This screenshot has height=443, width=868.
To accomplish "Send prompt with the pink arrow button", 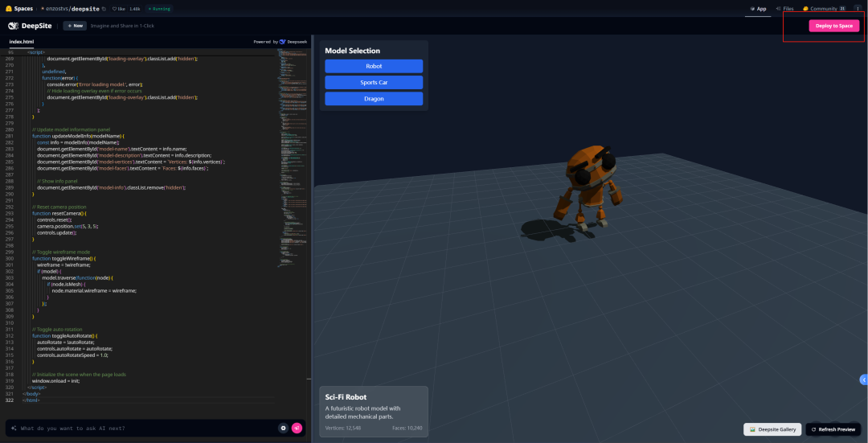I will pyautogui.click(x=297, y=428).
